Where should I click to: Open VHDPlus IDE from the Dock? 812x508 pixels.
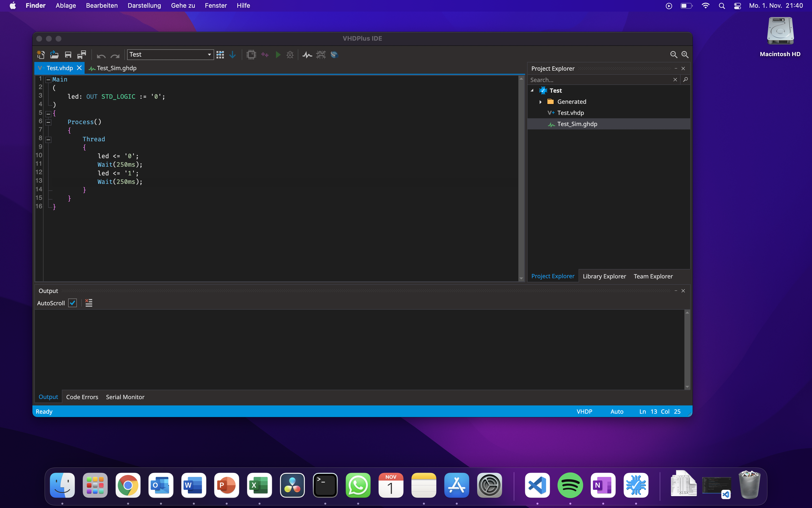[x=636, y=485]
